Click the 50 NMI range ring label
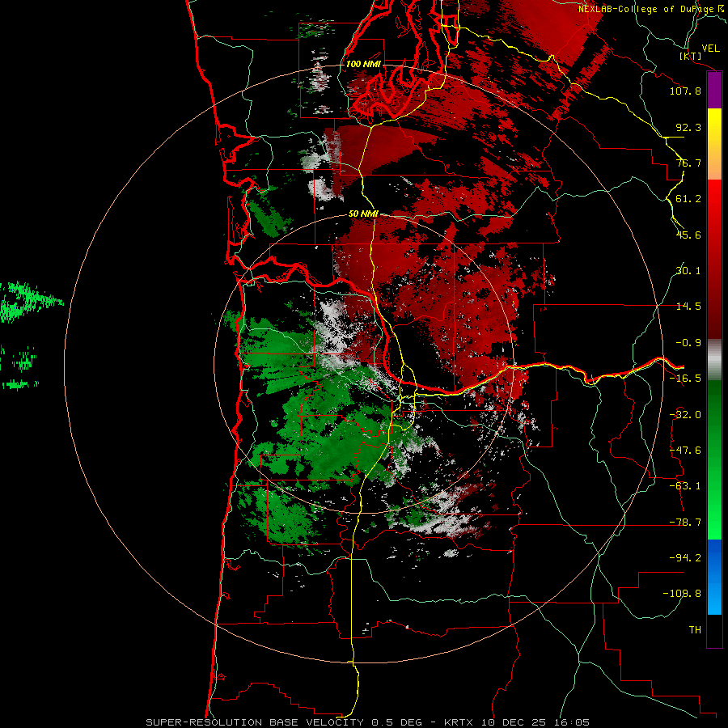728x728 pixels. [x=363, y=214]
